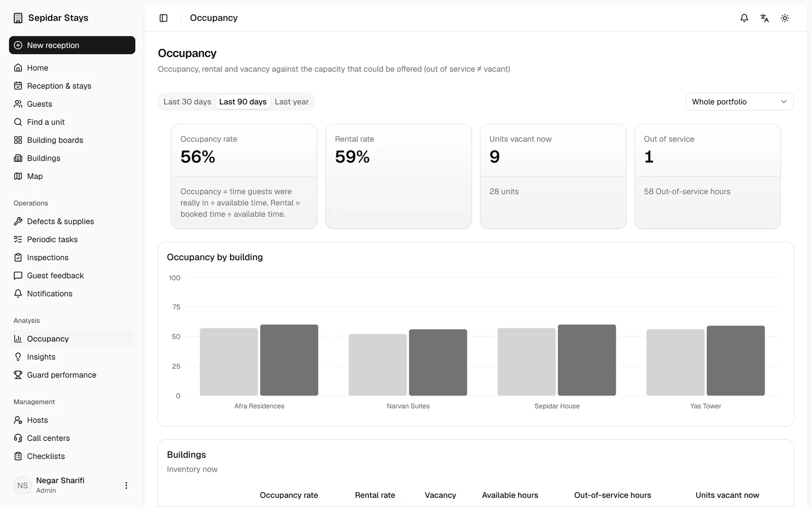
Task: Click the light bar for Narvan Suites
Action: click(377, 365)
